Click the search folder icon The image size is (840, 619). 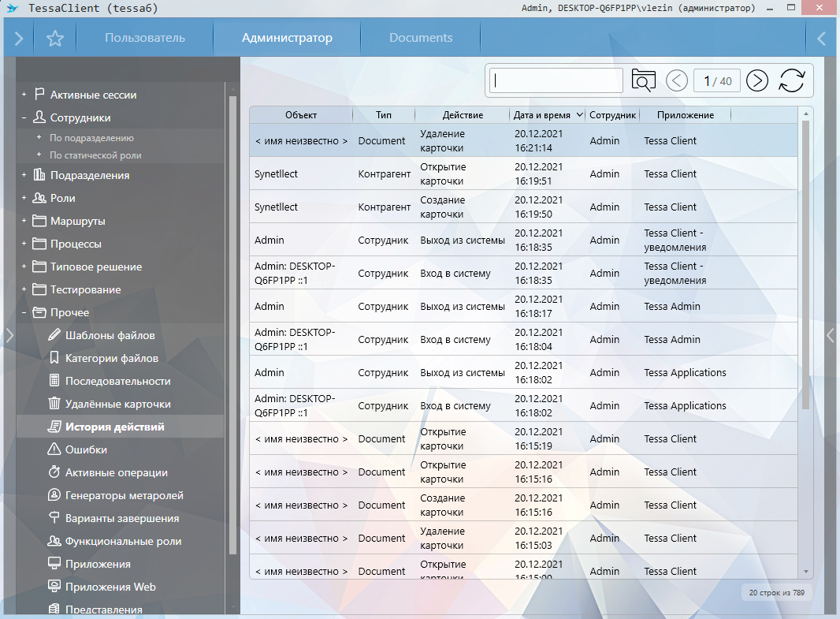[x=643, y=80]
